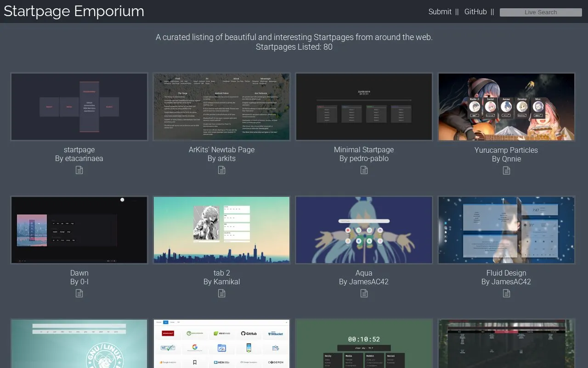Image resolution: width=588 pixels, height=368 pixels.
Task: View the Fluid Design thumbnail
Action: coord(506,230)
